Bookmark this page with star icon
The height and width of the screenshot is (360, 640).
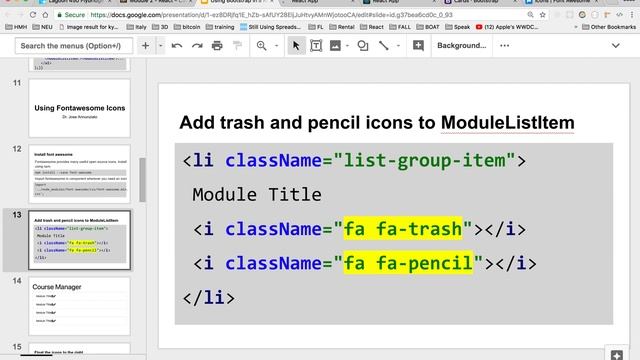[542, 15]
